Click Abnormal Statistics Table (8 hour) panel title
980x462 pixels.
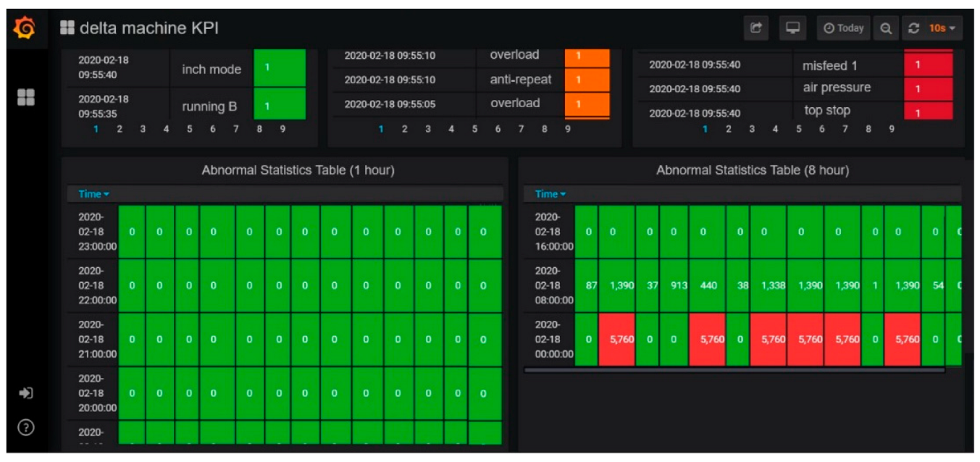[x=753, y=171]
